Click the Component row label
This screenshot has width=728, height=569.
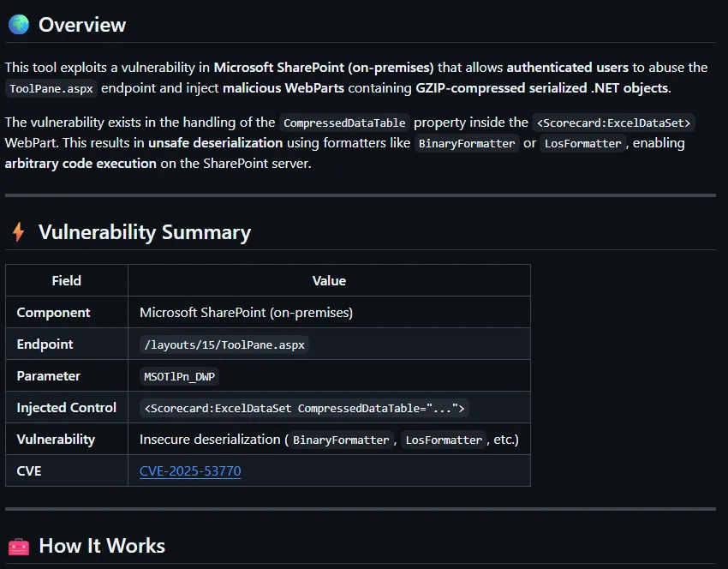tap(53, 313)
